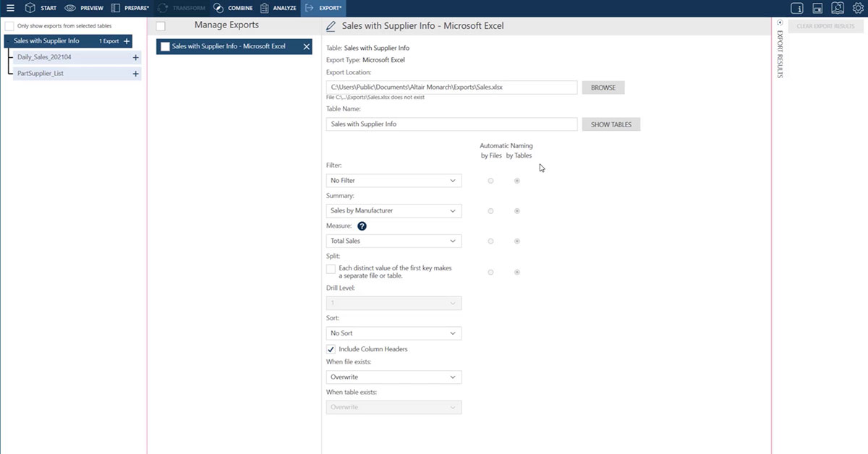The width and height of the screenshot is (868, 454).
Task: Toggle Include Column Headers checkbox
Action: point(331,348)
